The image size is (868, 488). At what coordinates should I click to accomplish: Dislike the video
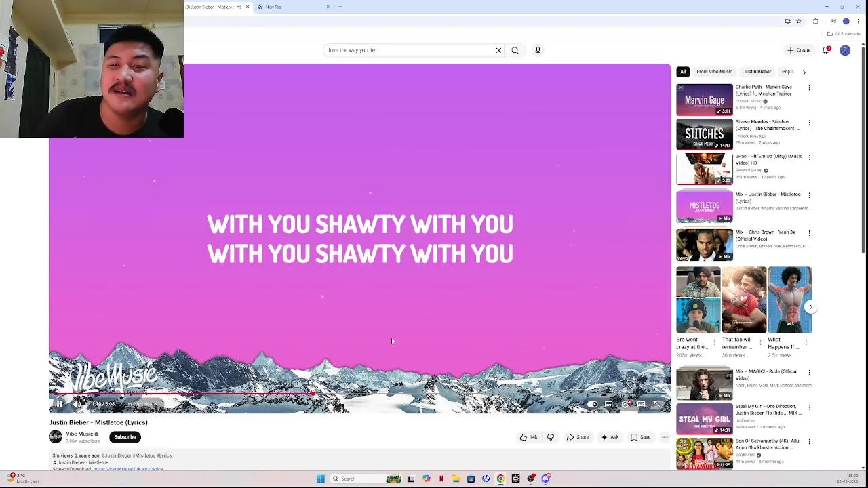pyautogui.click(x=551, y=437)
